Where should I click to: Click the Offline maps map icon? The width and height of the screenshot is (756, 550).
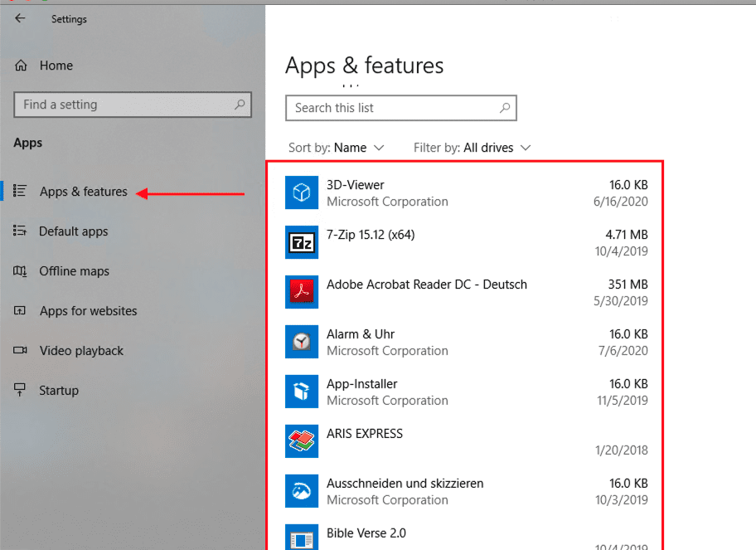point(20,270)
